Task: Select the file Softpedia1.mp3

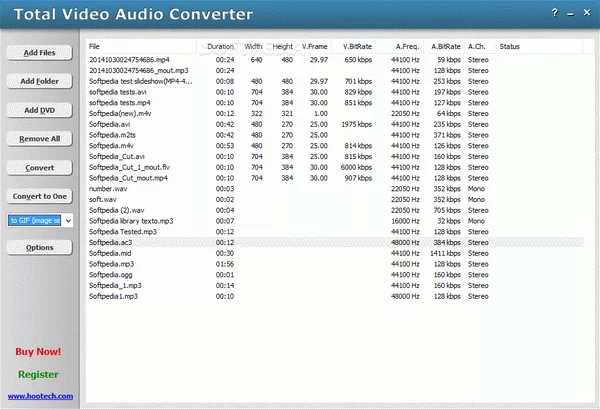Action: click(x=113, y=296)
